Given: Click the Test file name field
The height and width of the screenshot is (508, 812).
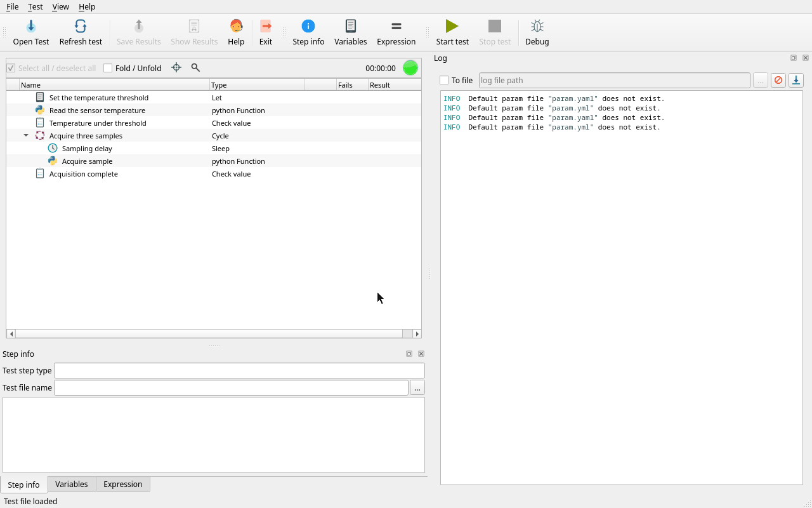Looking at the screenshot, I should (231, 387).
